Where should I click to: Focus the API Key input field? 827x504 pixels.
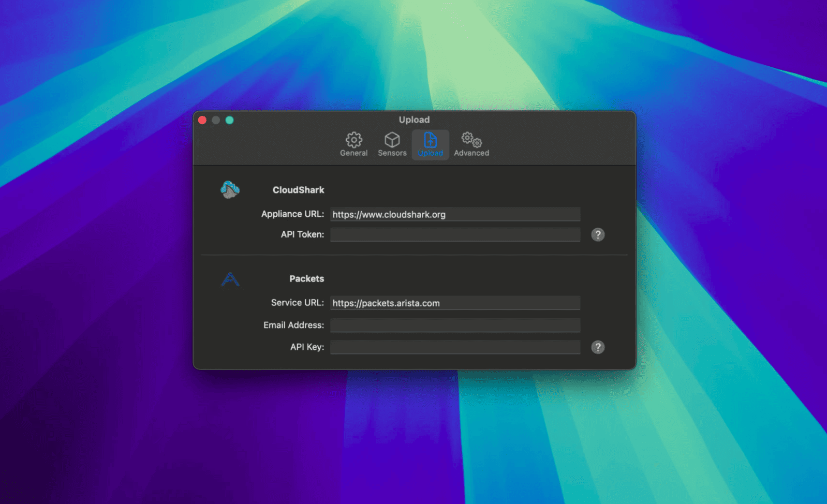click(455, 347)
